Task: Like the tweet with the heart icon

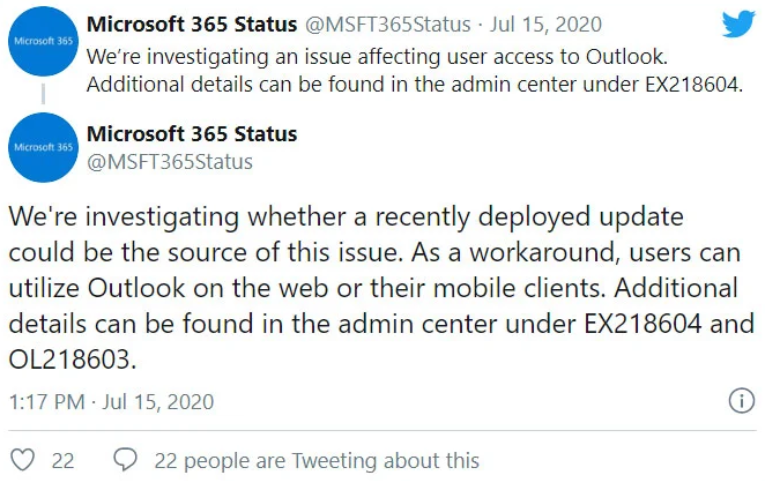Action: click(x=22, y=460)
